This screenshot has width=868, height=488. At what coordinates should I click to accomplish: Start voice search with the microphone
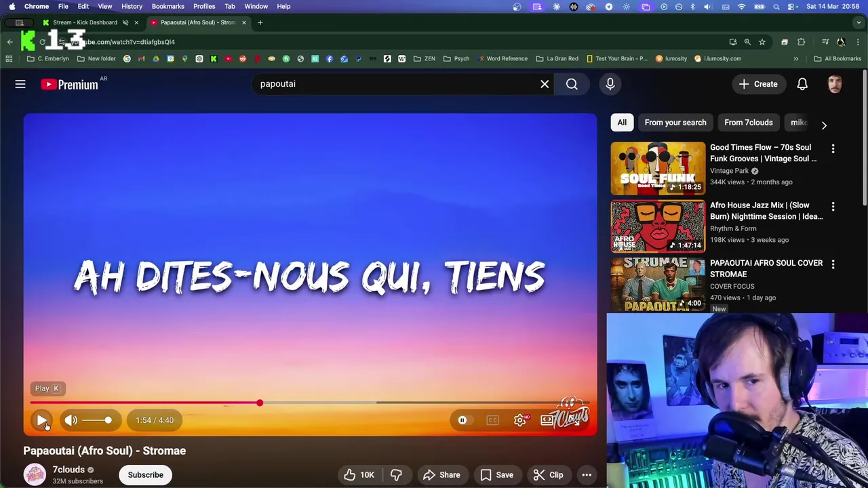coord(610,84)
